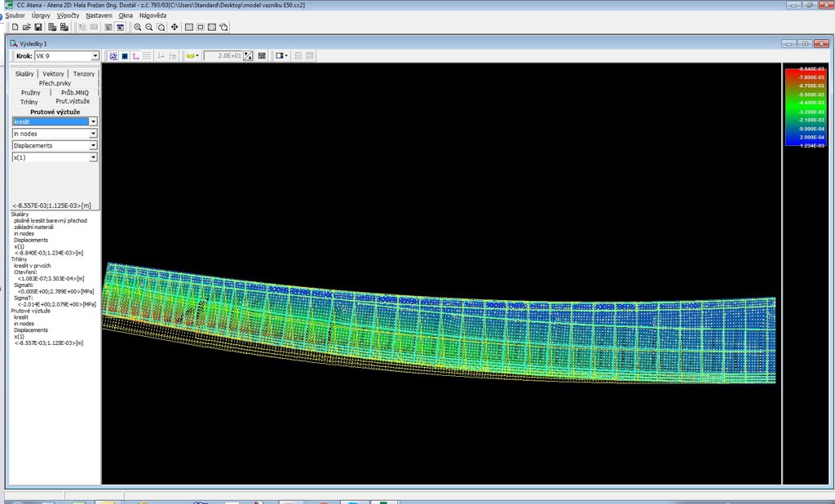This screenshot has height=504, width=835.
Task: Click the New file icon
Action: point(15,27)
